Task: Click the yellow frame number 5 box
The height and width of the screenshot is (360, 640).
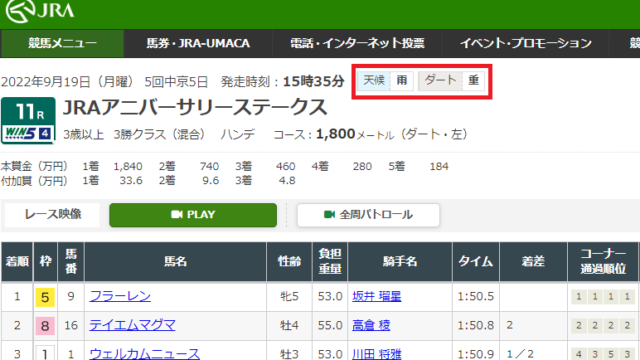Action: [45, 297]
